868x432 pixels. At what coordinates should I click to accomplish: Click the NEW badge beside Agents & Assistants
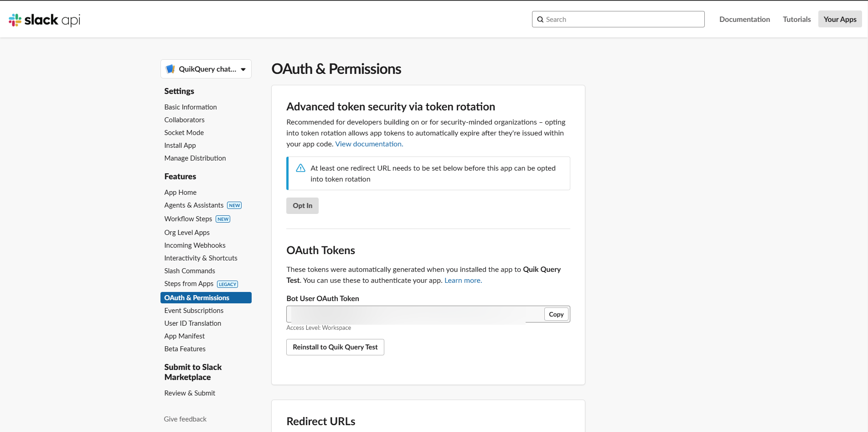tap(234, 205)
